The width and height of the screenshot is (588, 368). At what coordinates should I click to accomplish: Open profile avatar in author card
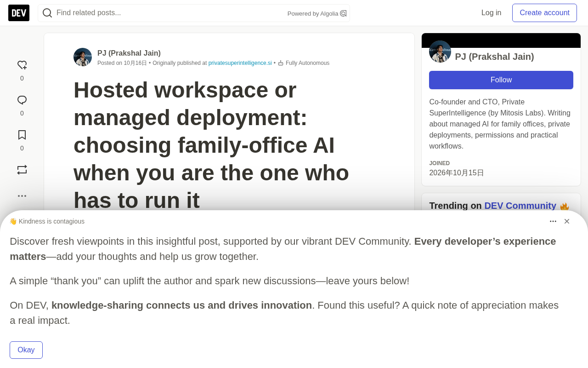pyautogui.click(x=440, y=52)
